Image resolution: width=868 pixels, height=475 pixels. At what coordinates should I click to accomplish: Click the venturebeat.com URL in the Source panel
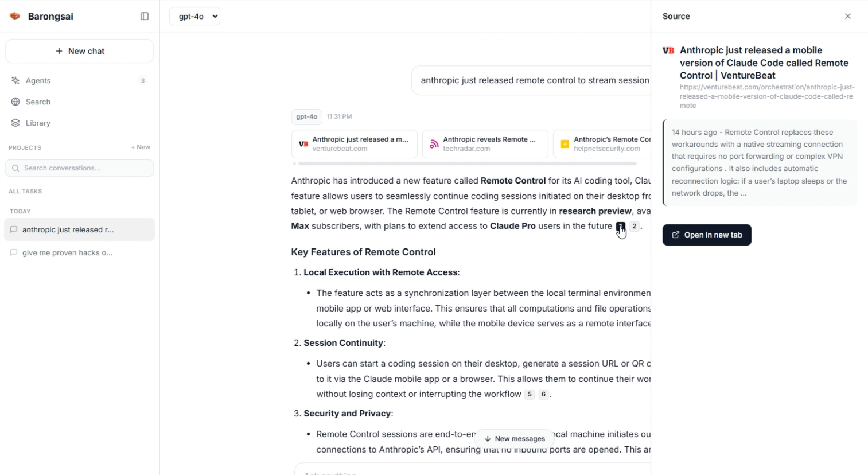point(767,96)
